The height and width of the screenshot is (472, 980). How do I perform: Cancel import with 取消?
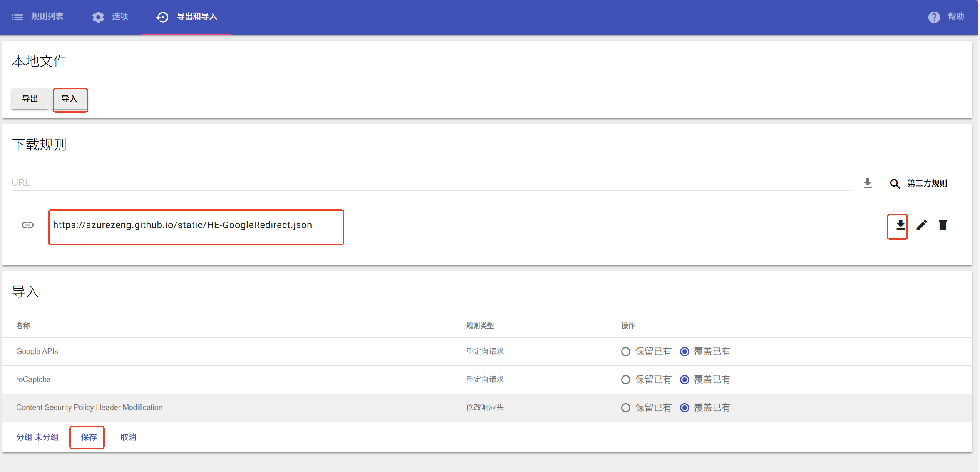pyautogui.click(x=128, y=437)
